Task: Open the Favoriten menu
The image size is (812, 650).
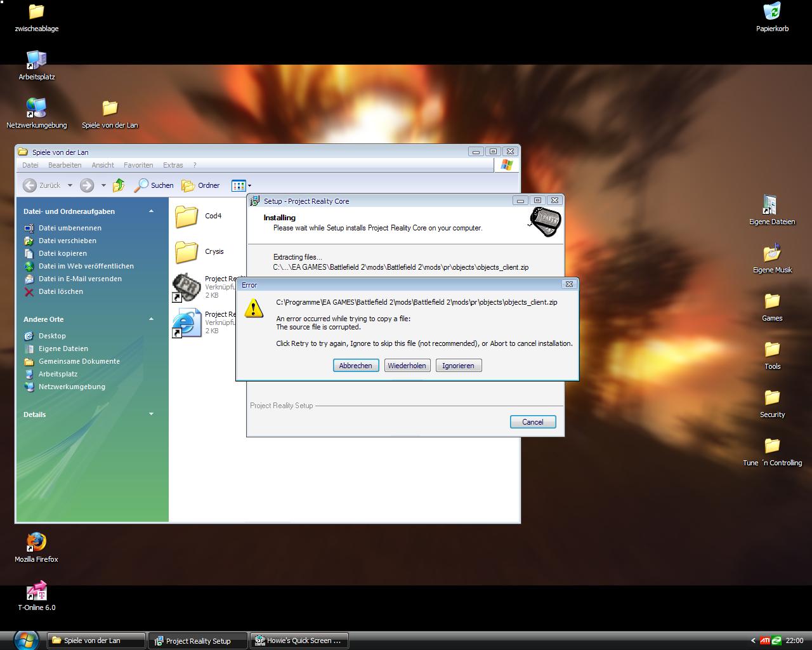Action: pos(138,165)
